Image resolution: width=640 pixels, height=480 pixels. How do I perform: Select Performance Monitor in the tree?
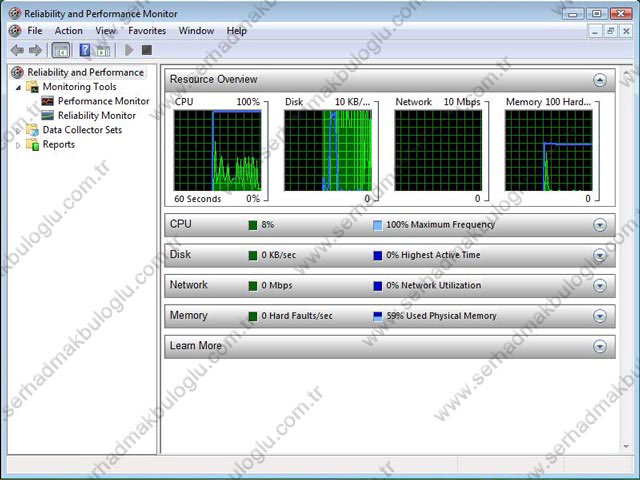[x=104, y=101]
